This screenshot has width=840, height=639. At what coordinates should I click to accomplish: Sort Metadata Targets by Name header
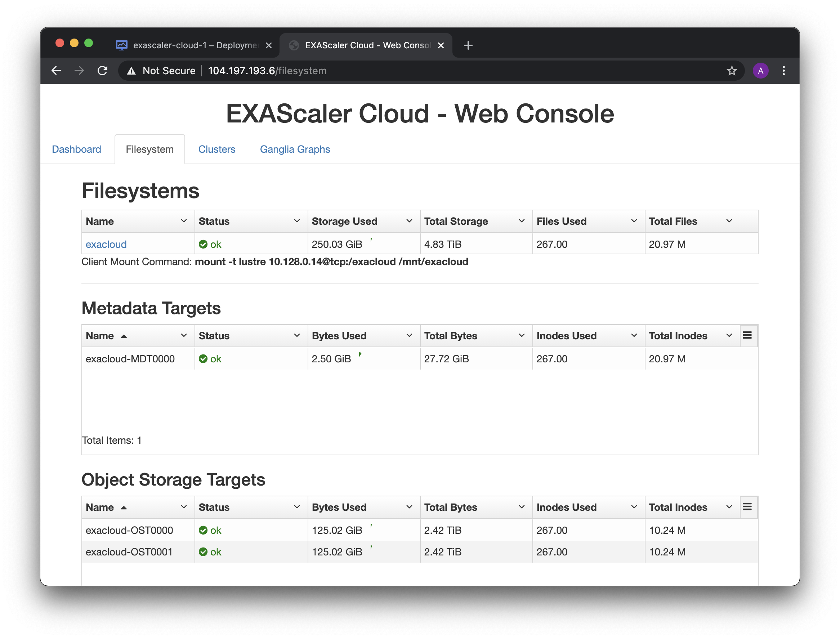[100, 336]
